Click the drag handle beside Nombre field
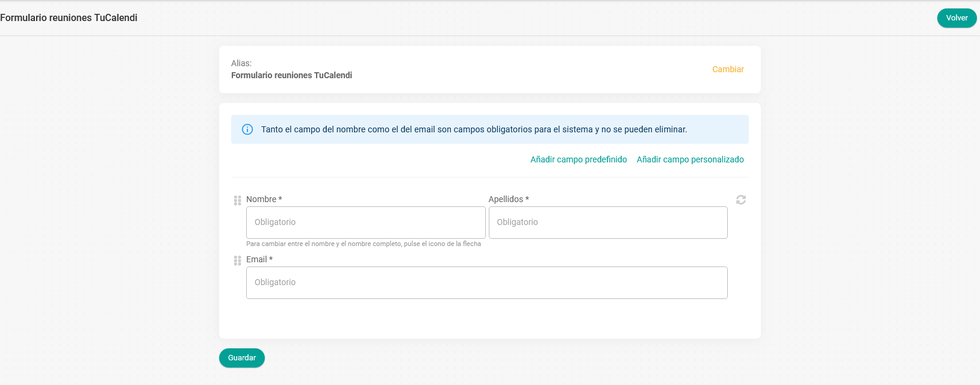This screenshot has width=980, height=385. pyautogui.click(x=237, y=200)
